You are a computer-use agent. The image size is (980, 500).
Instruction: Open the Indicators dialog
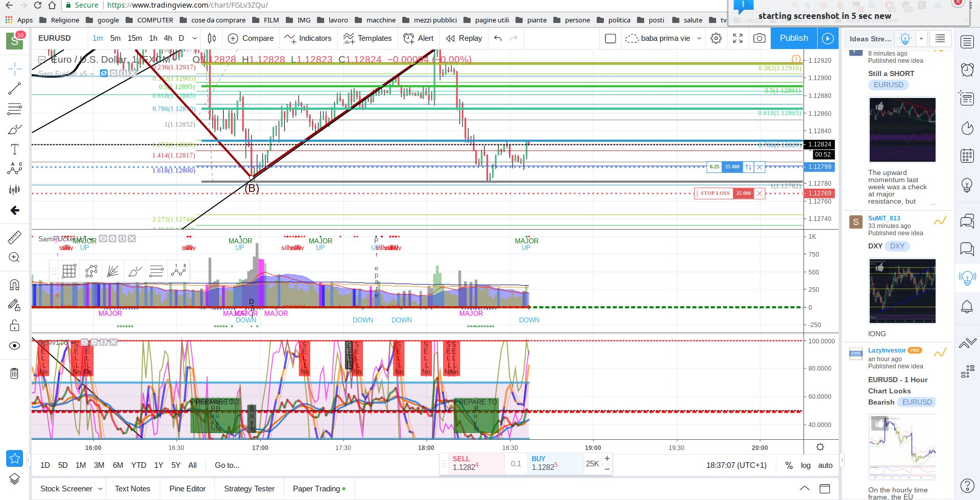click(x=308, y=38)
